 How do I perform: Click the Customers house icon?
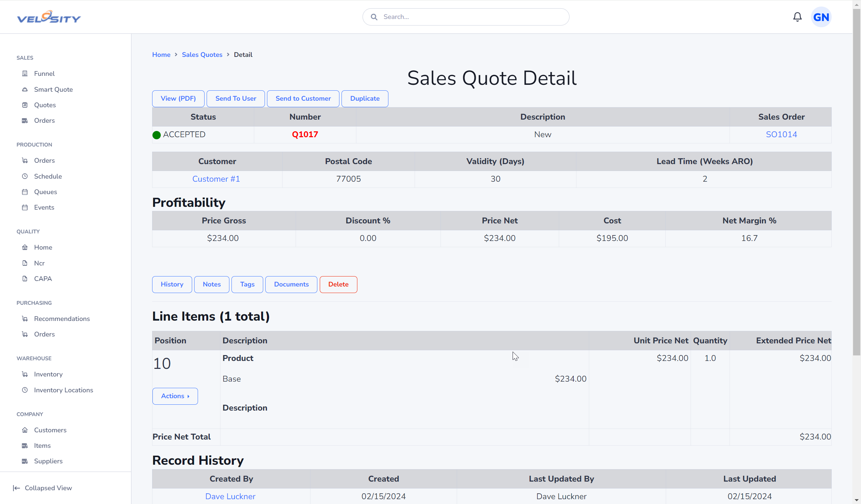25,430
